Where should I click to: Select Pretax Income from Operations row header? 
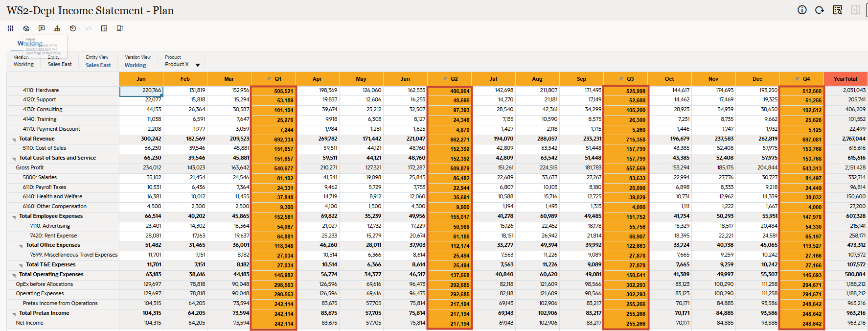[x=63, y=303]
